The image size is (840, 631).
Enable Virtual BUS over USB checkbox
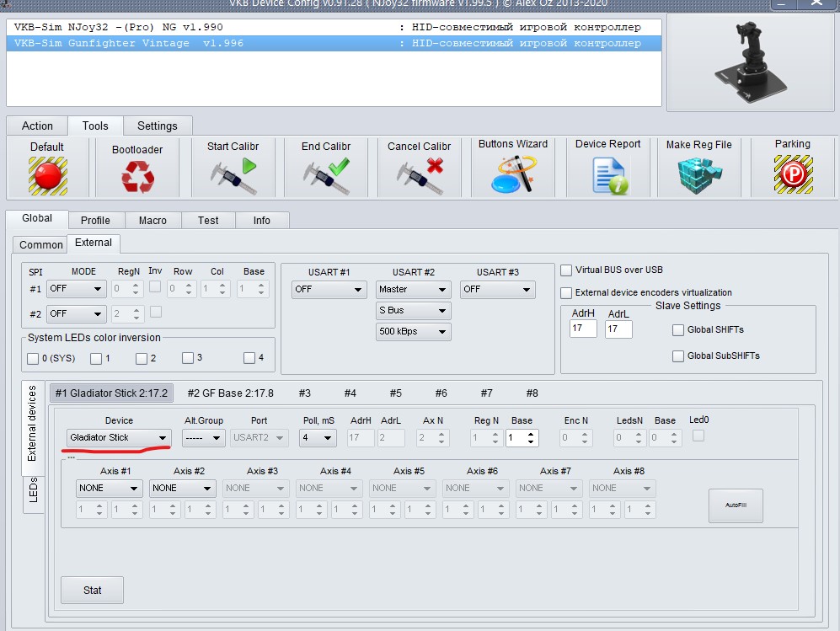566,270
